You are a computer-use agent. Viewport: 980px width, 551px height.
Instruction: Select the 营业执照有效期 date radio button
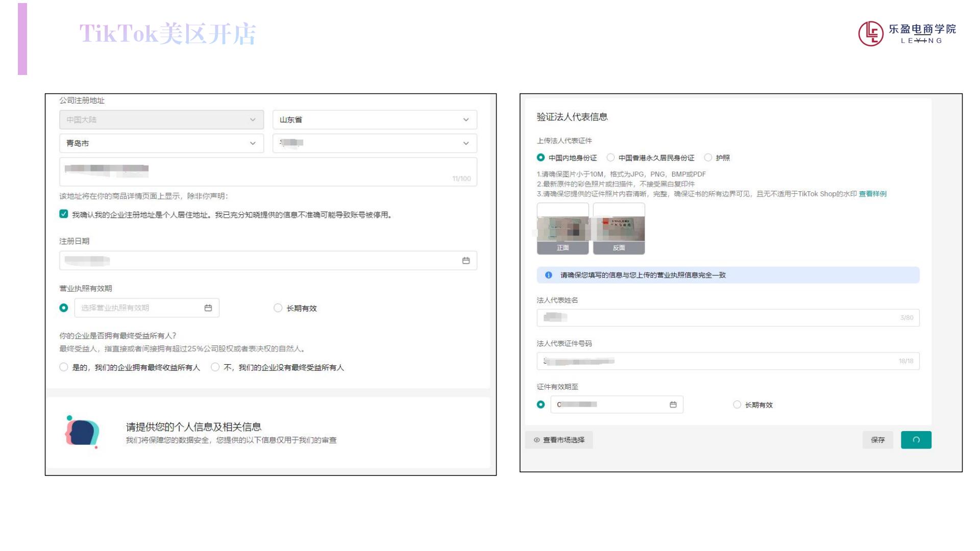[63, 308]
